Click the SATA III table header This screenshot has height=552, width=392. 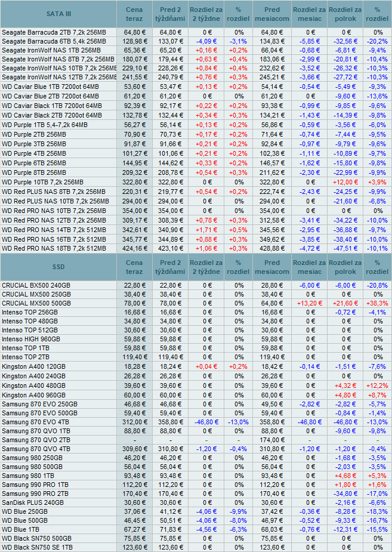tap(58, 14)
